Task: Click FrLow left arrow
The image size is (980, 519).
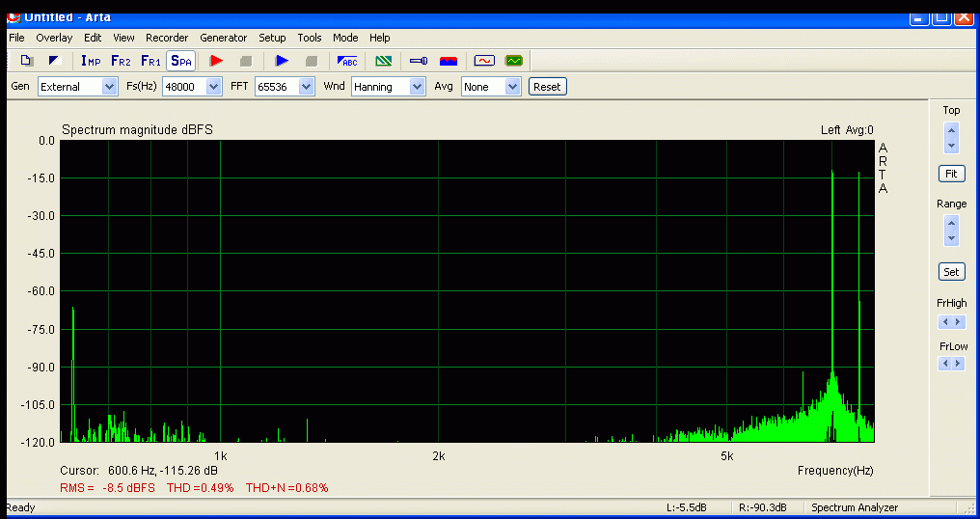Action: point(945,364)
